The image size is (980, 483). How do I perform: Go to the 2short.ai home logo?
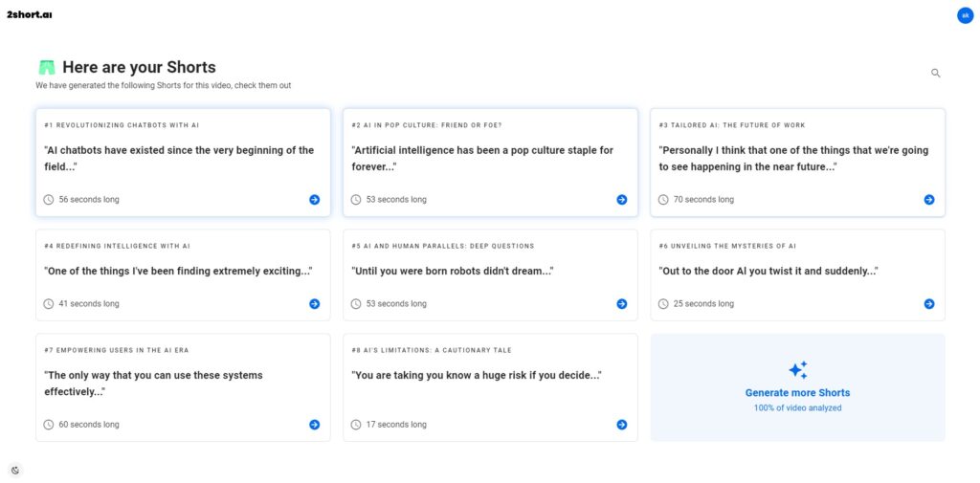tap(30, 15)
